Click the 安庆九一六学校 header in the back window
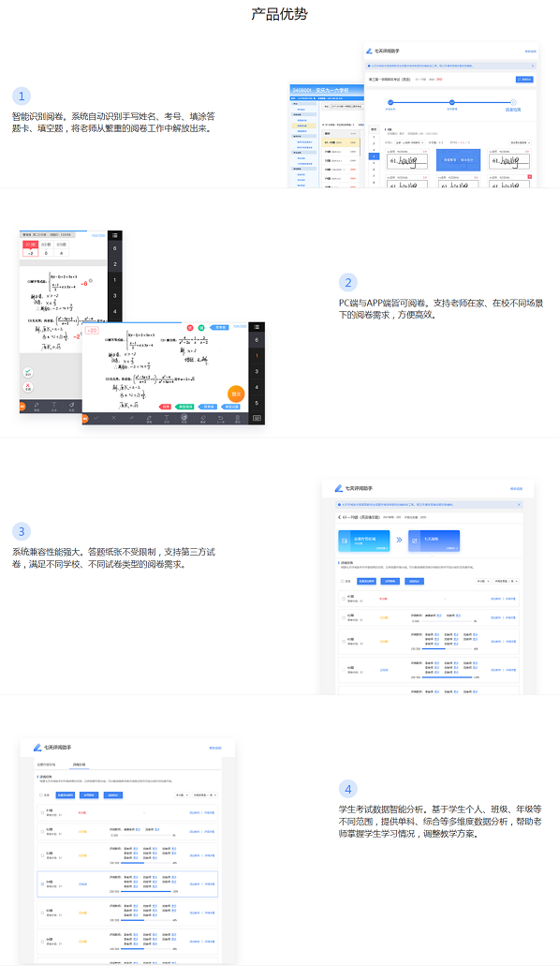559x980 pixels. pyautogui.click(x=333, y=91)
